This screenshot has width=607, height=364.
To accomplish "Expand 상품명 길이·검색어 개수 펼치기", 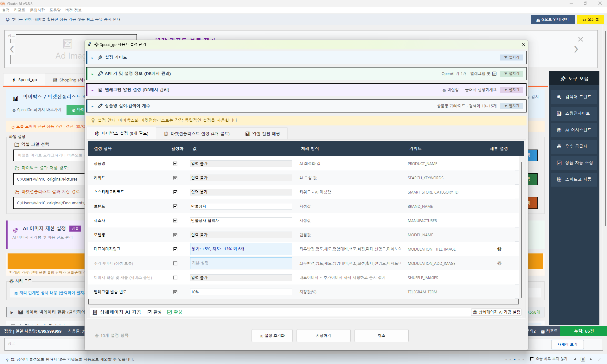I will (x=512, y=106).
